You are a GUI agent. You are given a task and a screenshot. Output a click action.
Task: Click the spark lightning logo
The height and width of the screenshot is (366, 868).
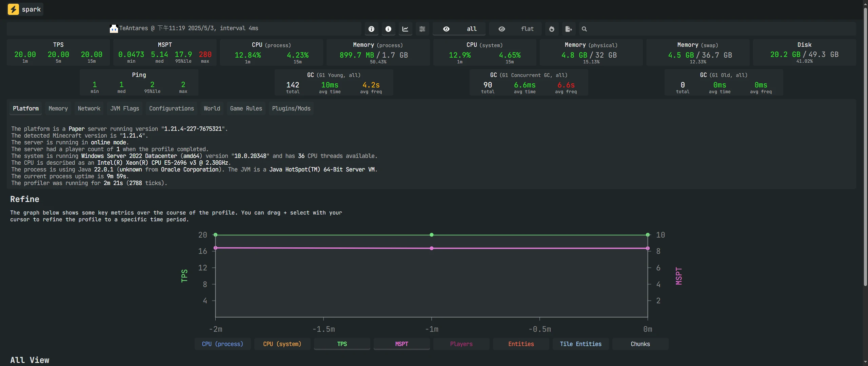(x=13, y=9)
